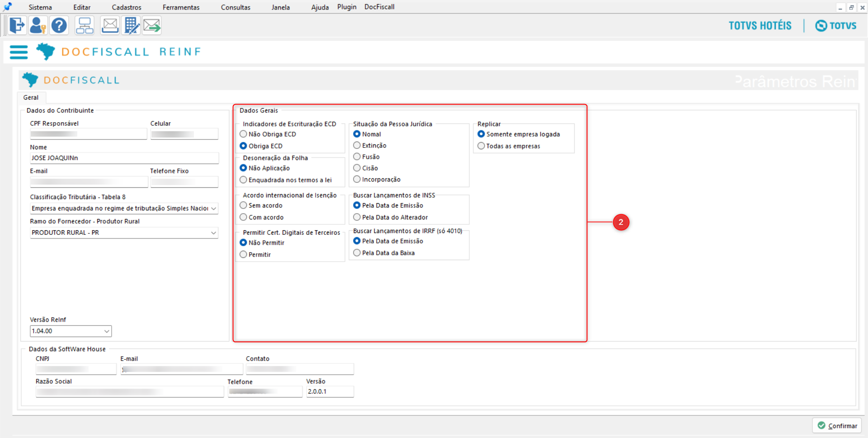Open the Consultas menu
The height and width of the screenshot is (438, 868).
tap(236, 7)
